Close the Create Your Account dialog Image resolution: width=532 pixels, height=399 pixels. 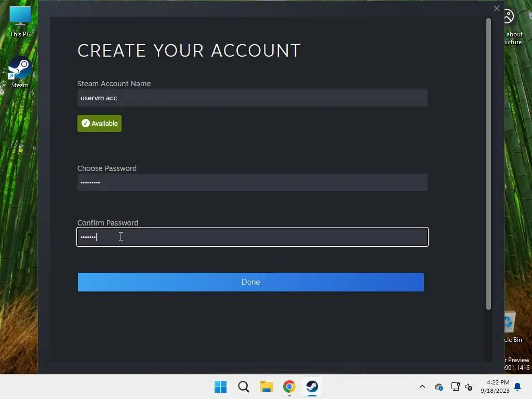(496, 8)
